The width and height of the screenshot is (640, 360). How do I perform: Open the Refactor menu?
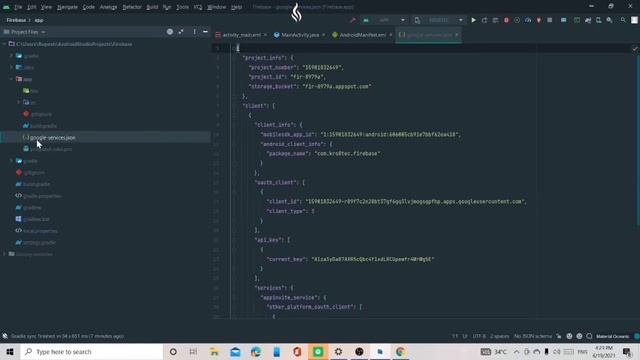132,7
